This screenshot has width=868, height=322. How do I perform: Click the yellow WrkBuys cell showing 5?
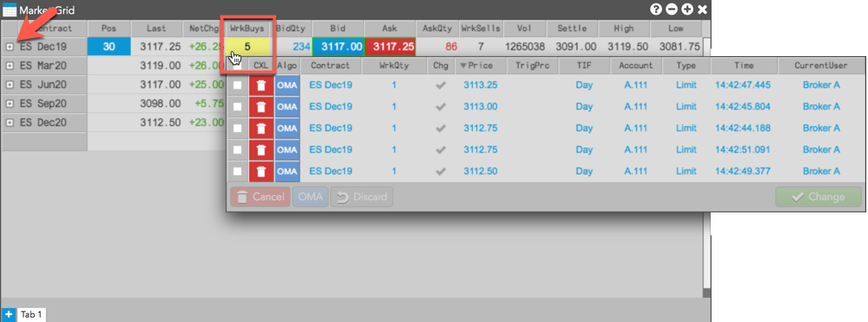pyautogui.click(x=247, y=47)
